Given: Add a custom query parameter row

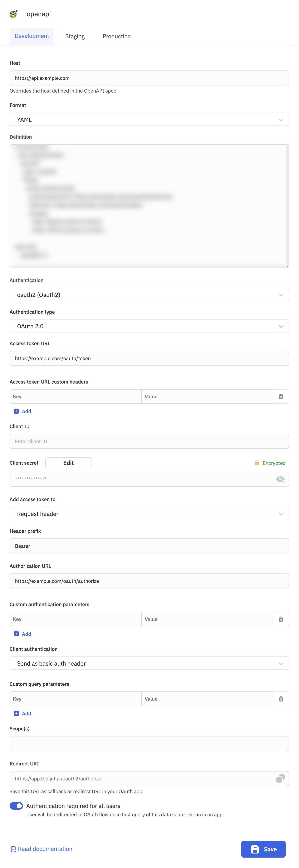Looking at the screenshot, I should coord(23,713).
